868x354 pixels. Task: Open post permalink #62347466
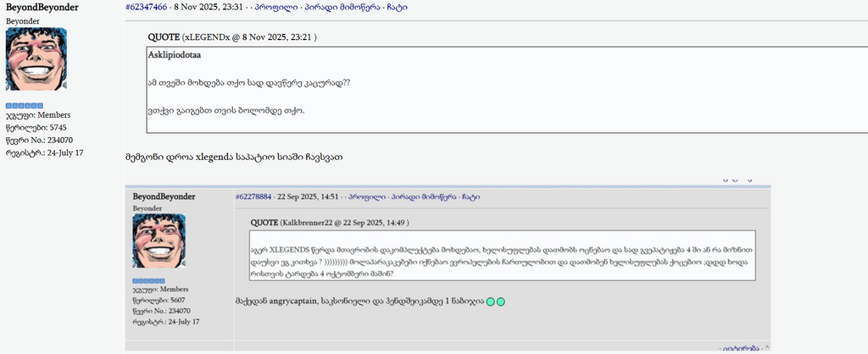[x=146, y=7]
